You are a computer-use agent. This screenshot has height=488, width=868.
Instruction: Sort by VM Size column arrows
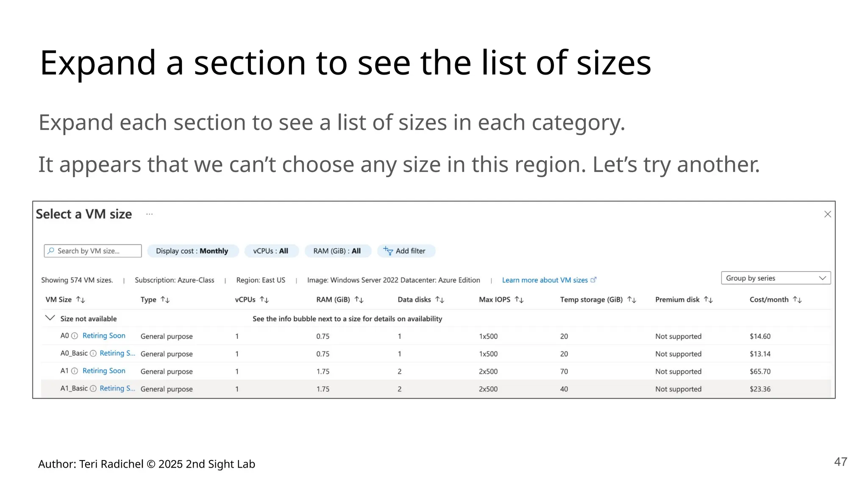click(81, 299)
